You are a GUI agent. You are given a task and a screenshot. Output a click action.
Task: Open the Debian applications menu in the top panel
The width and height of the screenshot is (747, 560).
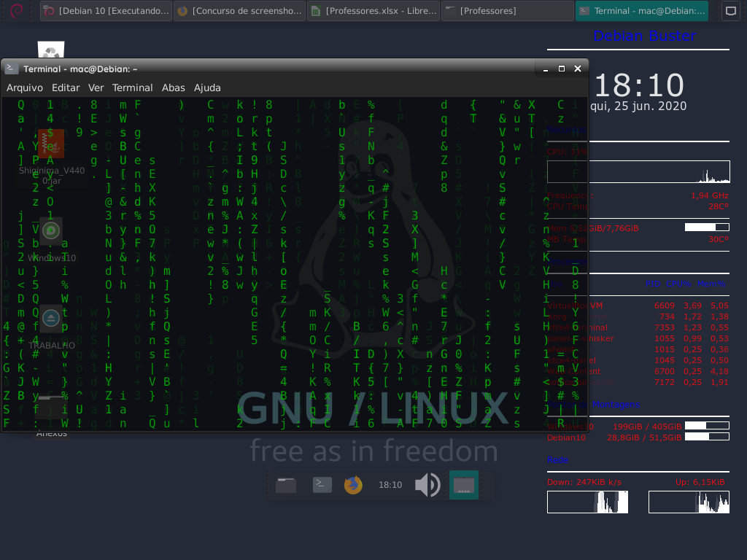point(17,10)
